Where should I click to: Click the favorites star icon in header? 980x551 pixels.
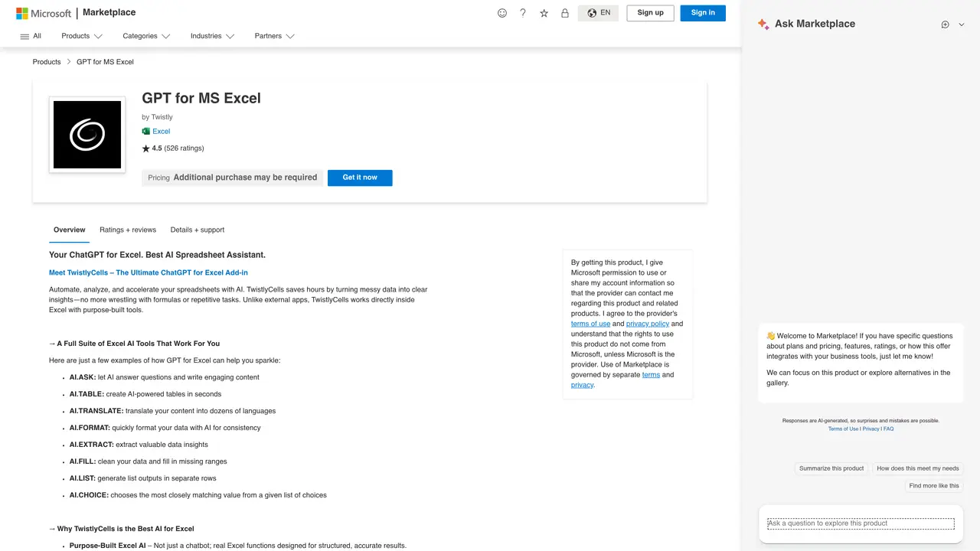(544, 13)
